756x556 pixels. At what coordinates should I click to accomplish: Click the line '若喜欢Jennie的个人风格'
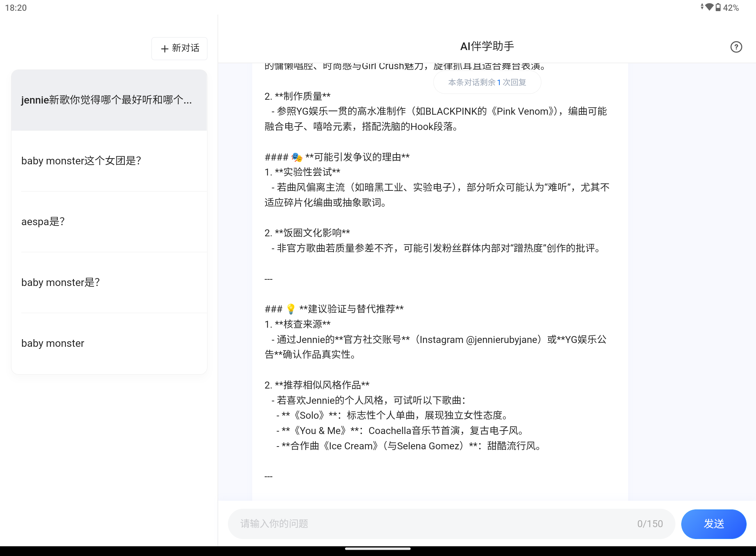click(369, 400)
